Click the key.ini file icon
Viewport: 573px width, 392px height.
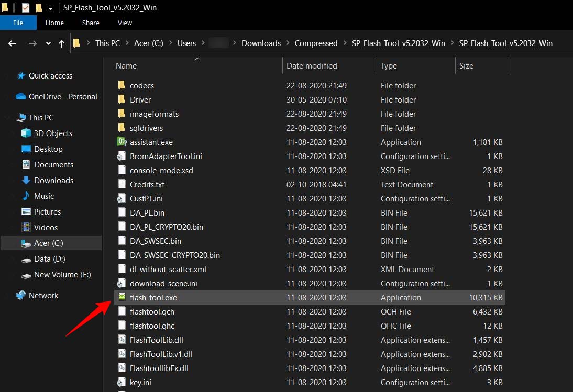(x=122, y=382)
